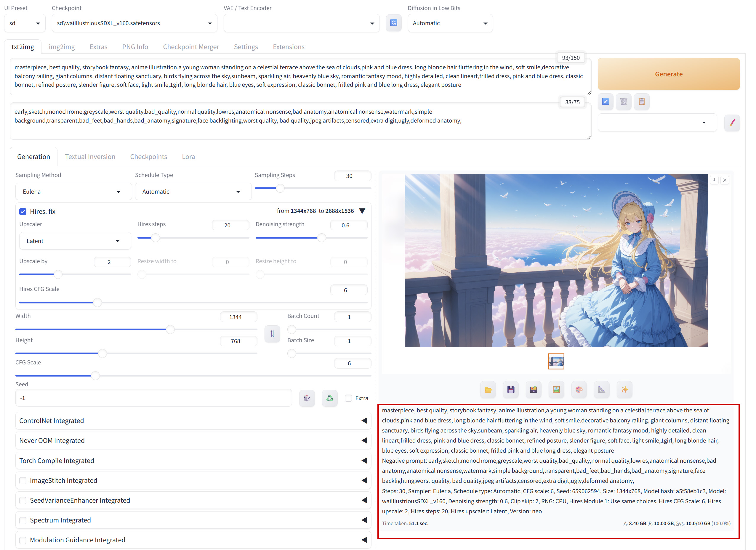
Task: Click the blue arrow read-parameters icon
Action: point(605,102)
